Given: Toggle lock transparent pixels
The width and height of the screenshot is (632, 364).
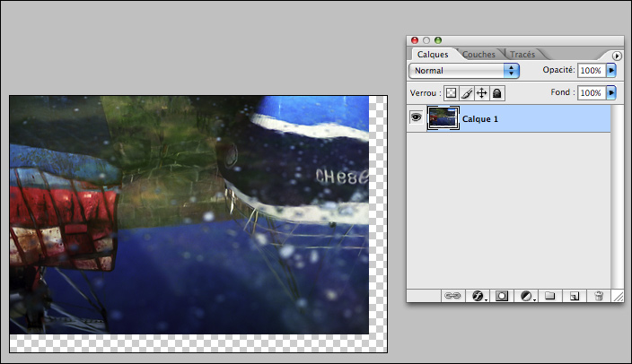Looking at the screenshot, I should pyautogui.click(x=452, y=92).
